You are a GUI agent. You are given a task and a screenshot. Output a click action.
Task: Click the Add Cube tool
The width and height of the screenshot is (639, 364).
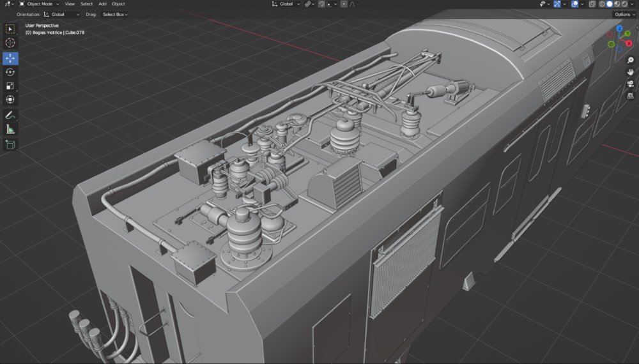point(10,145)
